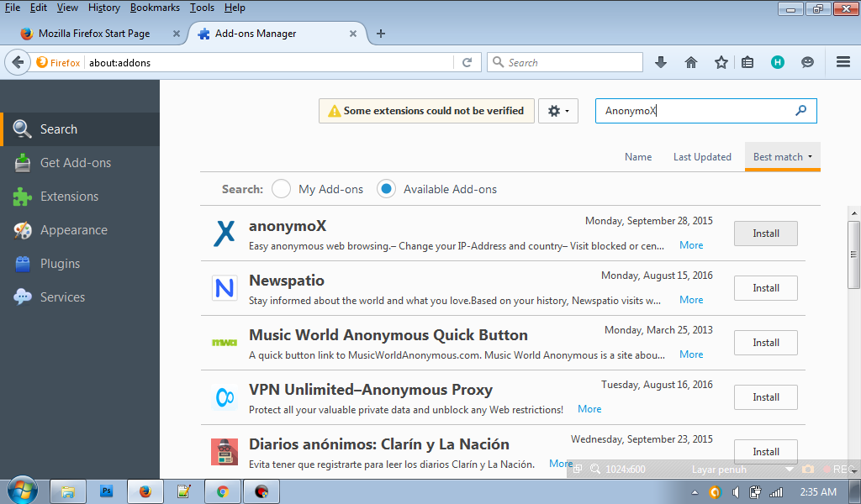Open More link for Newspatio
Image resolution: width=861 pixels, height=504 pixels.
point(691,299)
